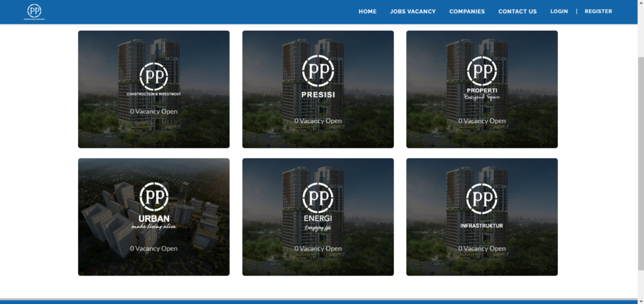Click the page's vertical scrollbar
Image resolution: width=644 pixels, height=304 pixels.
[x=640, y=157]
